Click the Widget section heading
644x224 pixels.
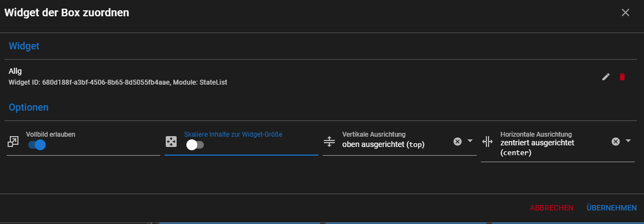pos(24,47)
